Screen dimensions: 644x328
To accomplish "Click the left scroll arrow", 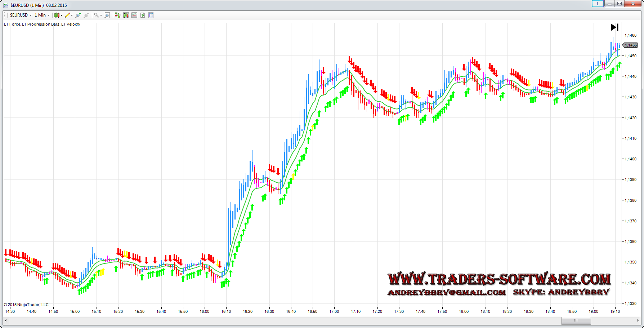I will coord(5,320).
